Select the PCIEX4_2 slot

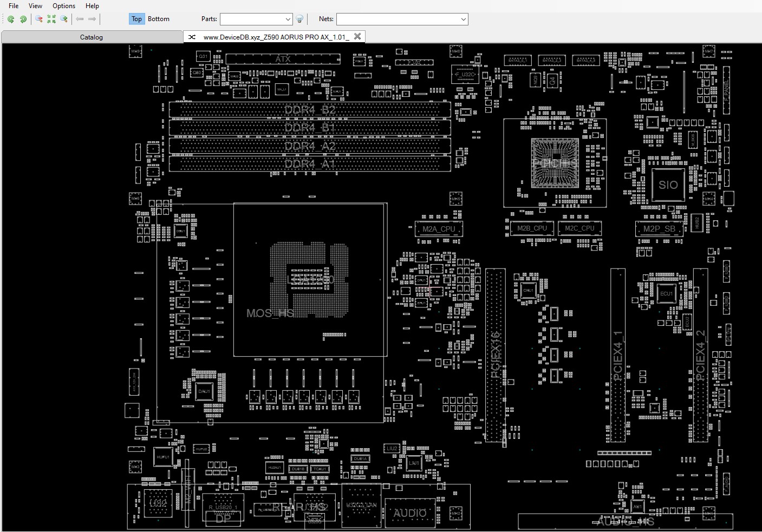700,355
